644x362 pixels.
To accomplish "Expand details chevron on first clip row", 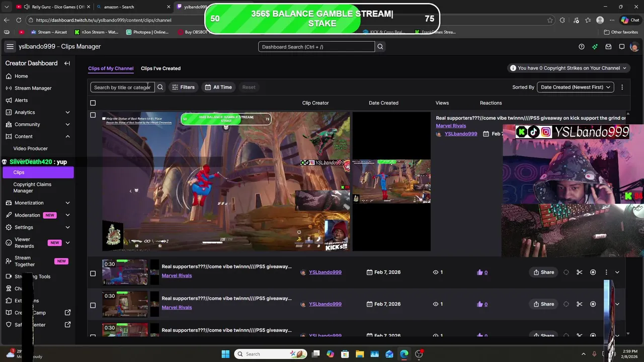I will (x=617, y=272).
